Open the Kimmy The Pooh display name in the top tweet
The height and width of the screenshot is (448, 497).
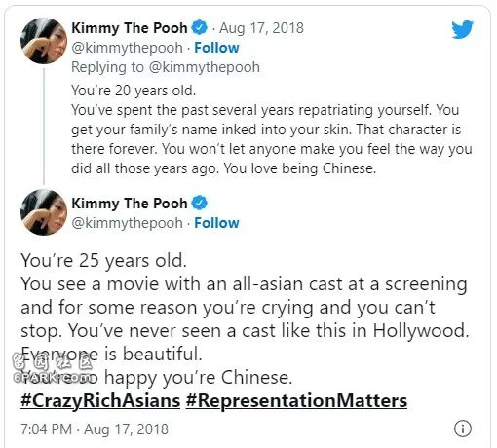[130, 28]
